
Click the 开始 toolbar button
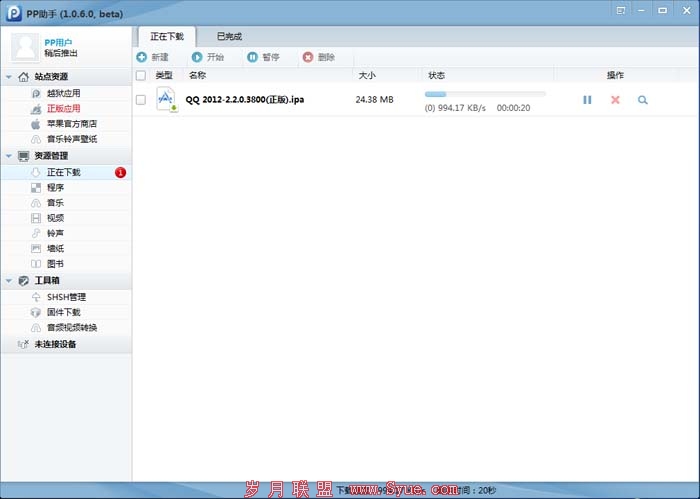[x=208, y=57]
